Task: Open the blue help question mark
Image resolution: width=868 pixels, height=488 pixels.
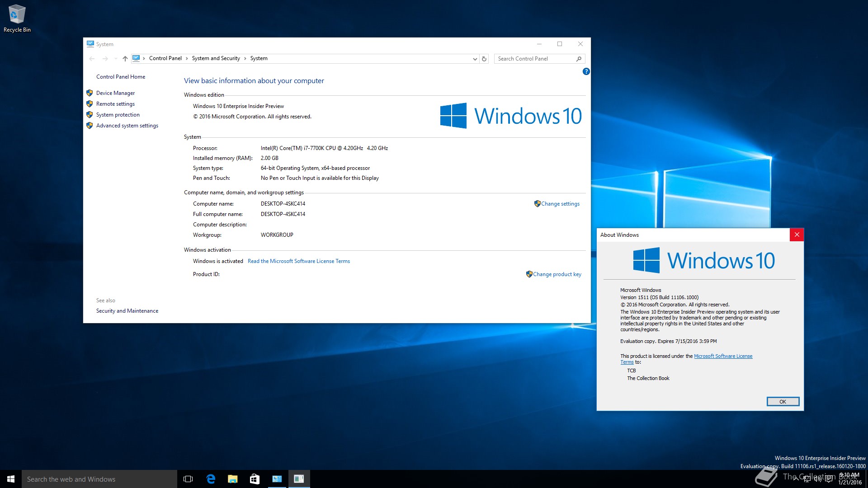Action: 586,71
